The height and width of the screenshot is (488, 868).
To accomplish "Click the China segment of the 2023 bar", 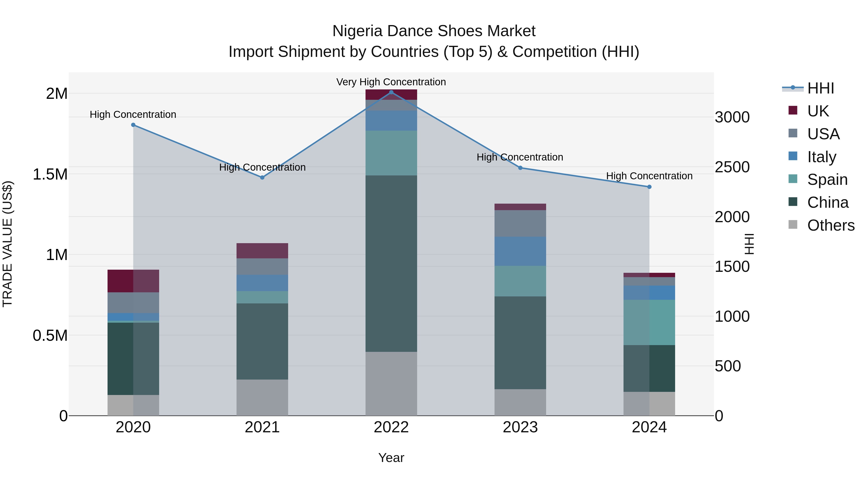I will [x=520, y=343].
